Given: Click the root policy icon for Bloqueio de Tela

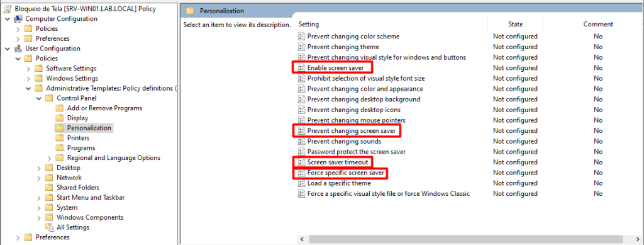Looking at the screenshot, I should point(8,9).
